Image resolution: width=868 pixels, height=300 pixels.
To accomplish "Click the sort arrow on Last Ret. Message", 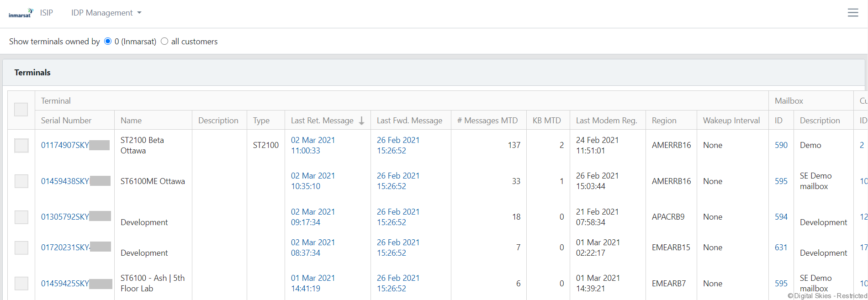I will [361, 121].
